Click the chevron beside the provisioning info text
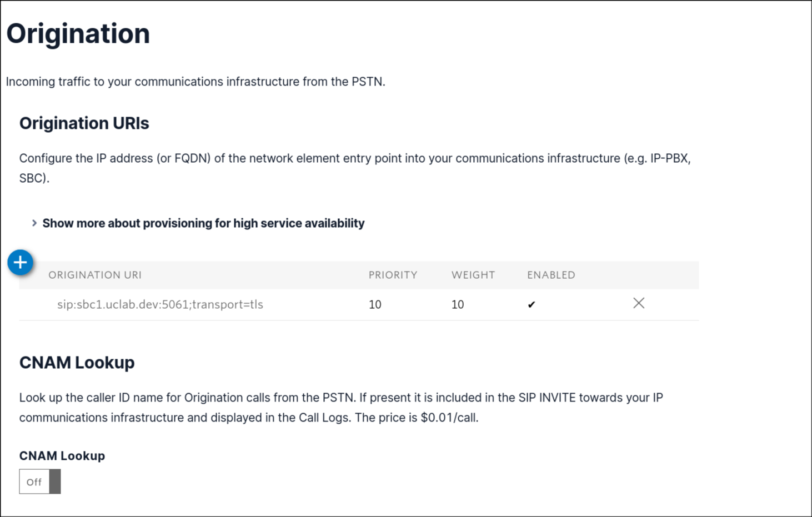Image resolution: width=812 pixels, height=517 pixels. tap(34, 223)
